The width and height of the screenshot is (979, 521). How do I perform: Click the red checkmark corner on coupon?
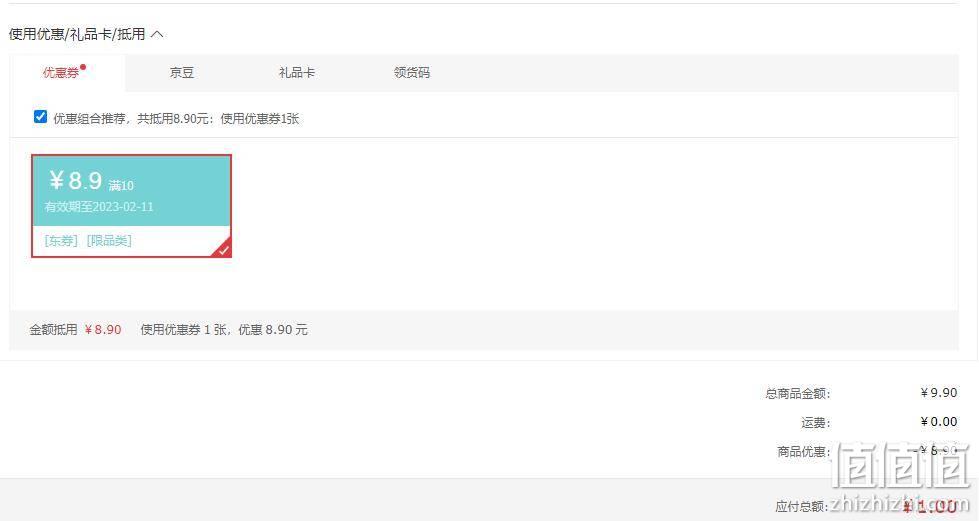click(x=223, y=249)
